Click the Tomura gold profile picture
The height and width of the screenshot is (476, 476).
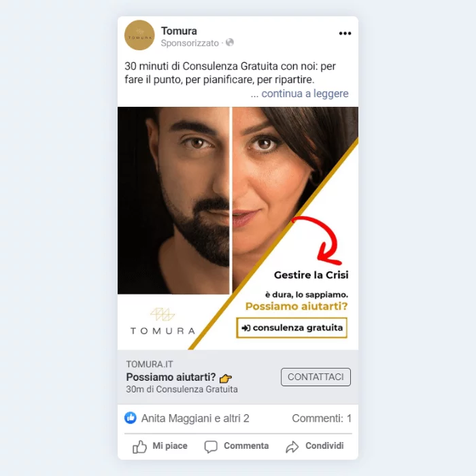click(x=139, y=35)
